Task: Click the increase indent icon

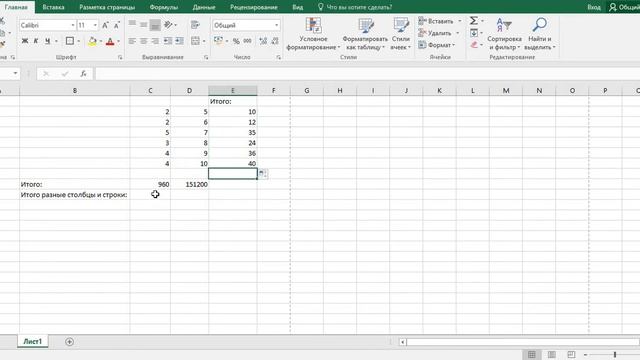Action: (x=179, y=41)
